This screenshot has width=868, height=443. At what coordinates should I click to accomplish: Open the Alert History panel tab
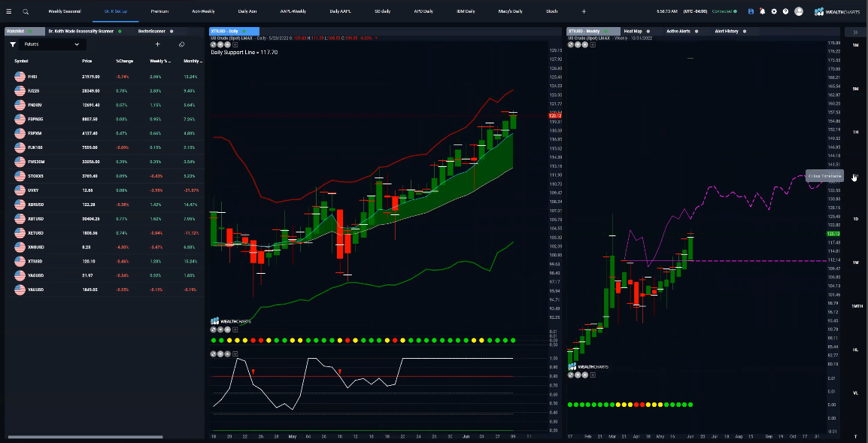[727, 32]
